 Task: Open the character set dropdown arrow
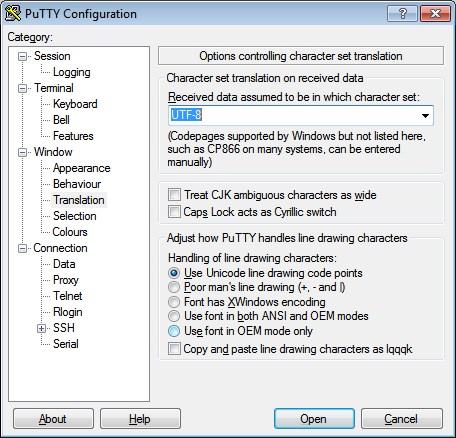tap(425, 116)
